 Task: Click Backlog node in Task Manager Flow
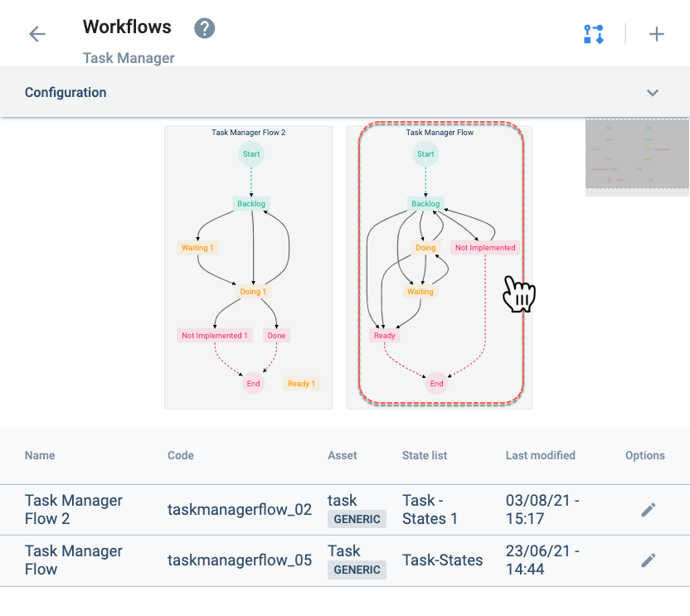425,204
